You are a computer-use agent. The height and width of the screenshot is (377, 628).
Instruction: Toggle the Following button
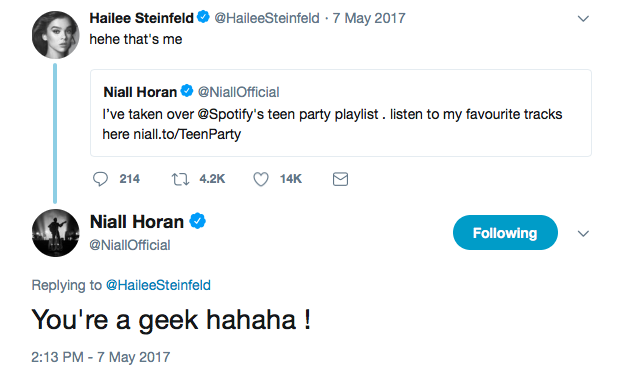505,233
